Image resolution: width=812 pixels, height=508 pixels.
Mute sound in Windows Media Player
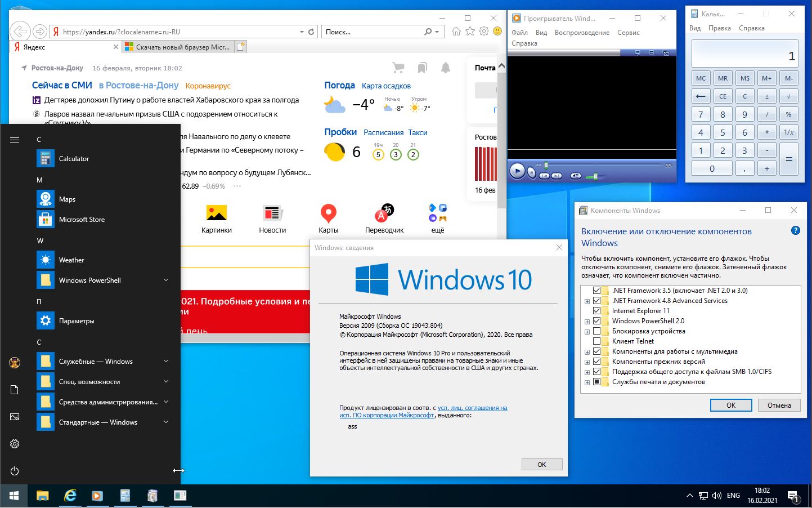coord(576,176)
